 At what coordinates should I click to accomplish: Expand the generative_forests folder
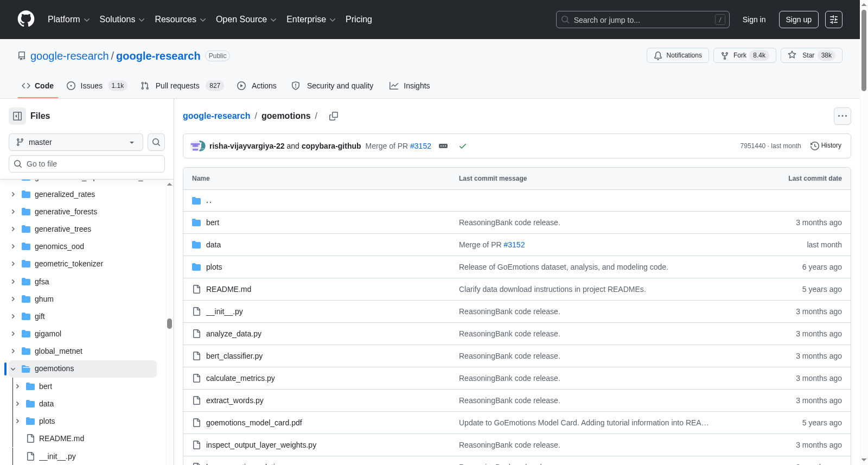pos(13,212)
